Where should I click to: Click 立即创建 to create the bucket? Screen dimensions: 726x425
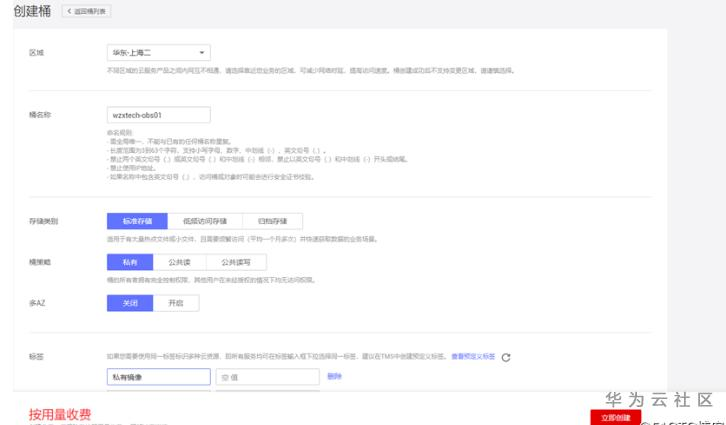(616, 417)
